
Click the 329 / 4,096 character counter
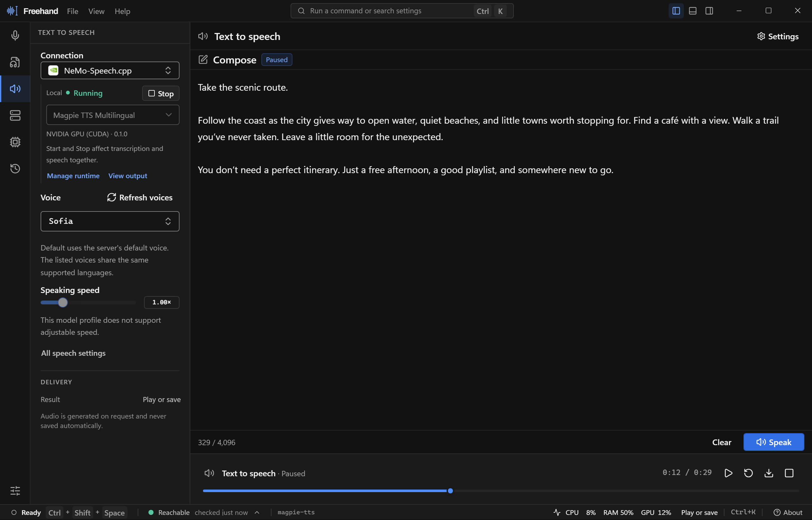coord(217,442)
